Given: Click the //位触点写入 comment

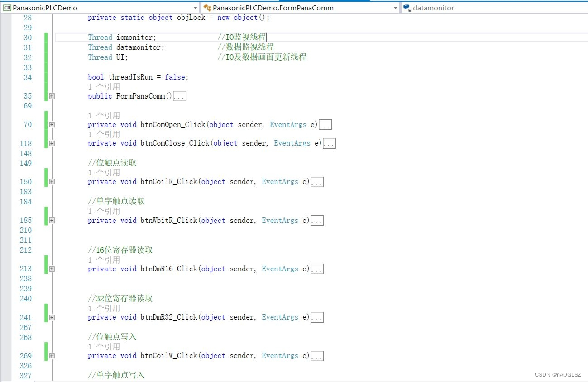Looking at the screenshot, I should tap(112, 337).
